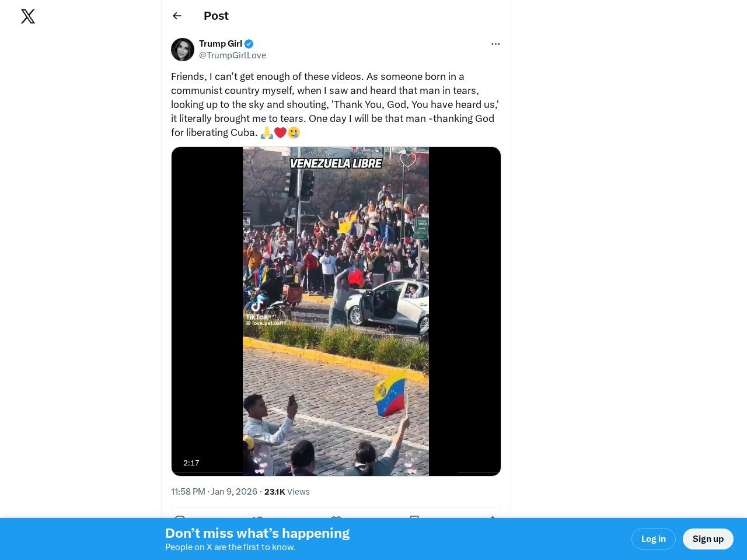Open the @TrumpGirlLove handle link
The image size is (747, 560).
(233, 55)
